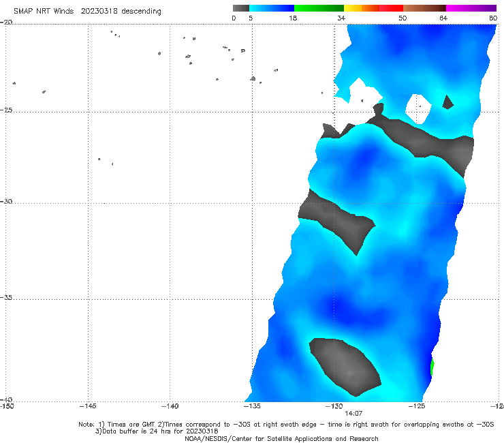
Task: Click the color bar label "50"
Action: pyautogui.click(x=403, y=18)
